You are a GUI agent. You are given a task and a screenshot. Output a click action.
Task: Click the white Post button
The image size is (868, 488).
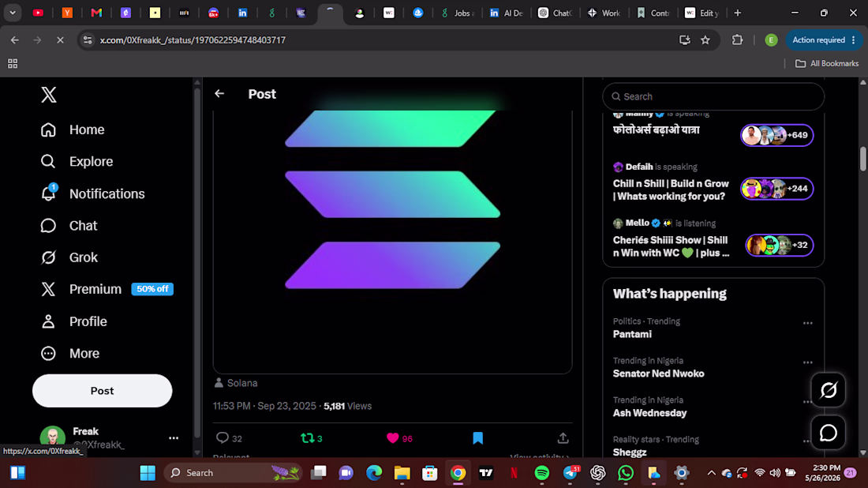point(103,391)
